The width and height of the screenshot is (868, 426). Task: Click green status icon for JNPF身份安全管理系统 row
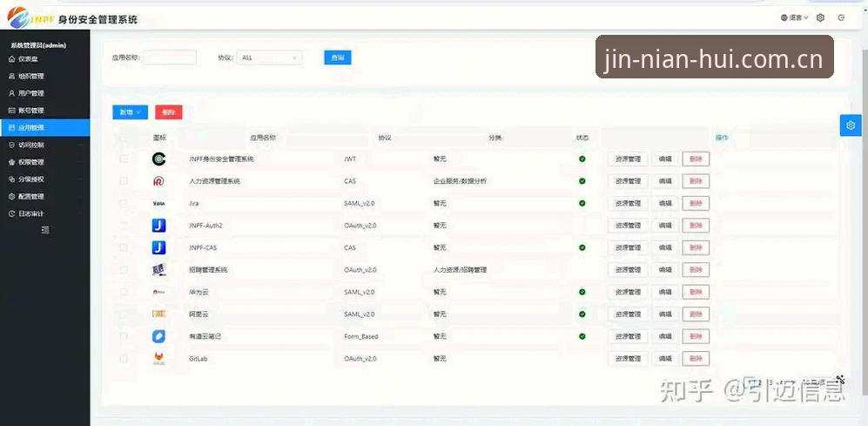point(582,159)
